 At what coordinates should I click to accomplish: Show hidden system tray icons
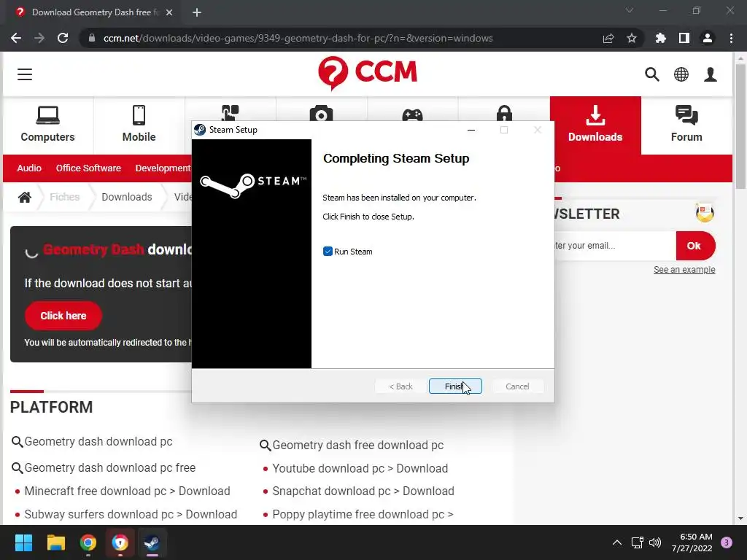616,542
